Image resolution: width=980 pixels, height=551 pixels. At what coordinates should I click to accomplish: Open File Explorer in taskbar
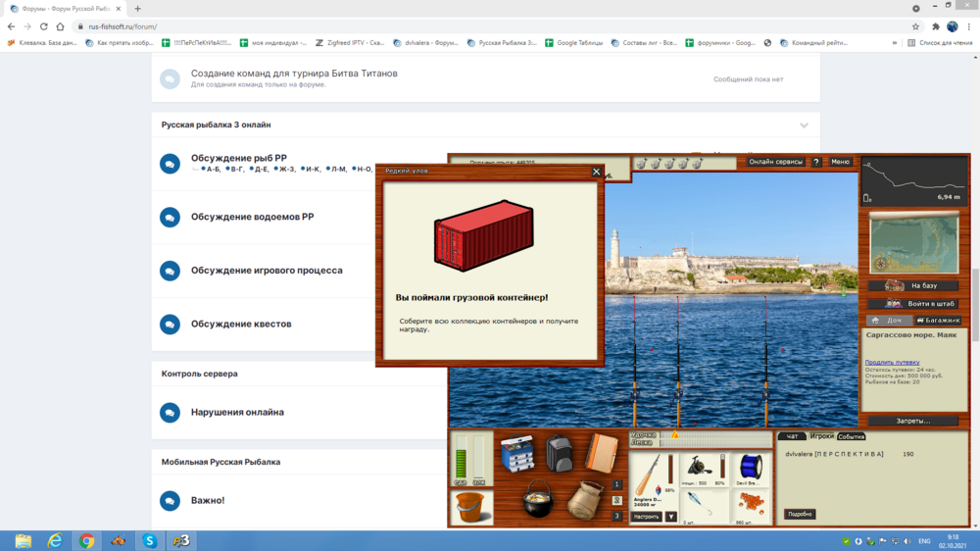[x=24, y=541]
